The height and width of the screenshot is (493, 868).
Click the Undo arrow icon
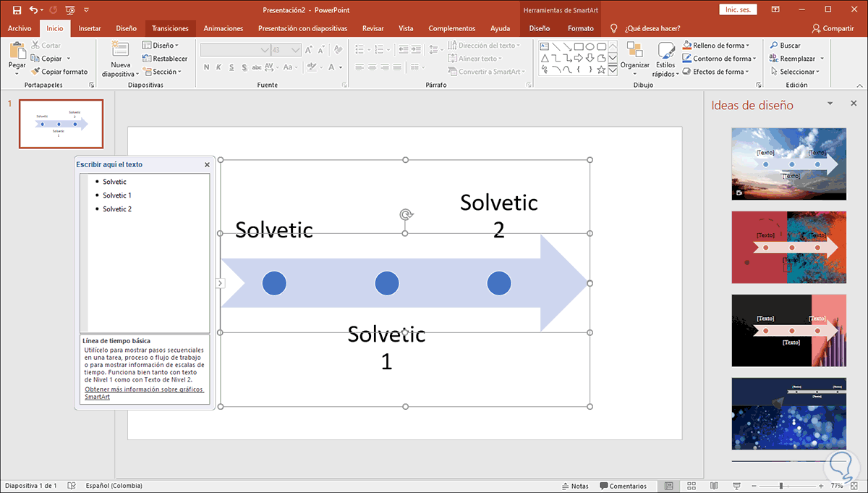point(33,9)
